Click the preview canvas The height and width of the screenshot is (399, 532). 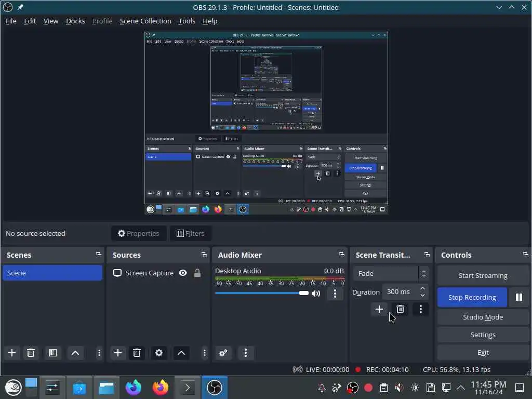[x=266, y=123]
